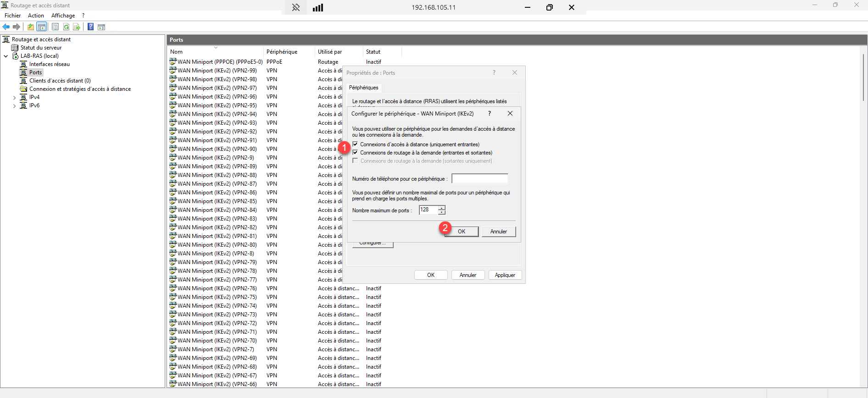Click the Show/Hide action pane icon
This screenshot has width=868, height=398.
101,27
